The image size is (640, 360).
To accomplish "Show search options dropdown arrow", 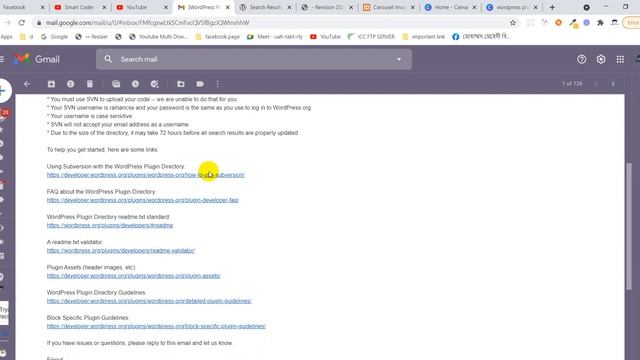I will pyautogui.click(x=399, y=59).
